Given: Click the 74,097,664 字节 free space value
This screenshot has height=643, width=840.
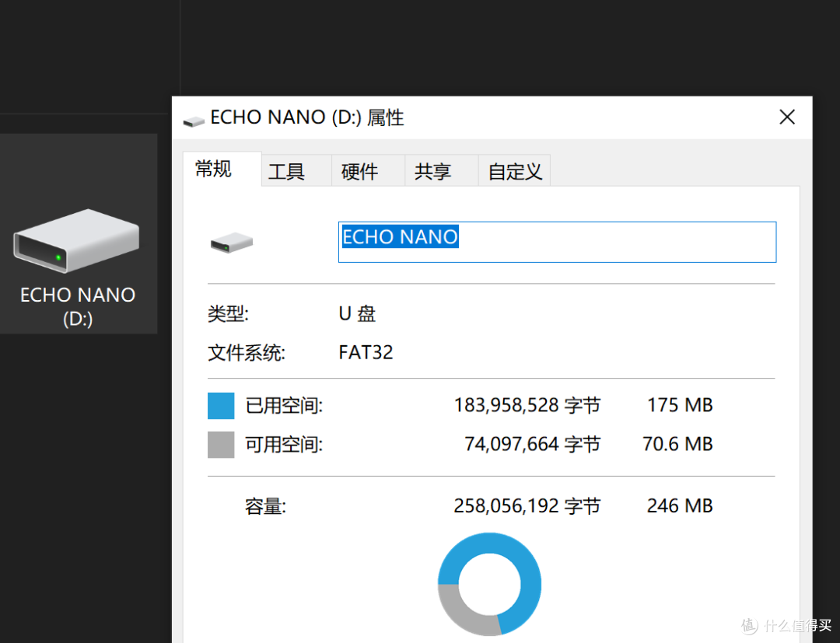Looking at the screenshot, I should click(533, 445).
